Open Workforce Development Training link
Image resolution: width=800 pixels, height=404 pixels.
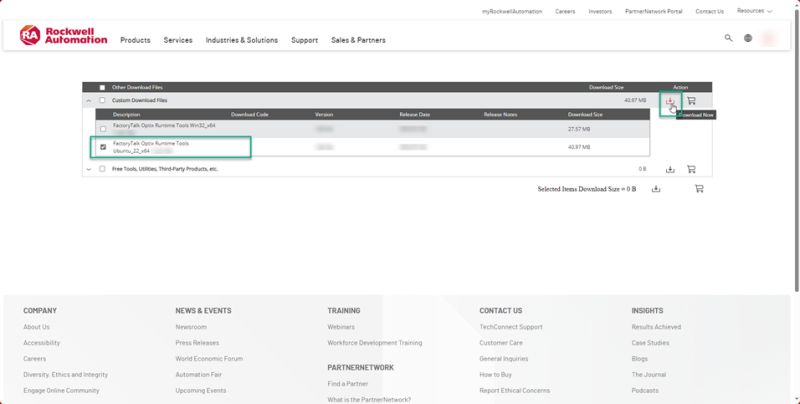pos(374,343)
